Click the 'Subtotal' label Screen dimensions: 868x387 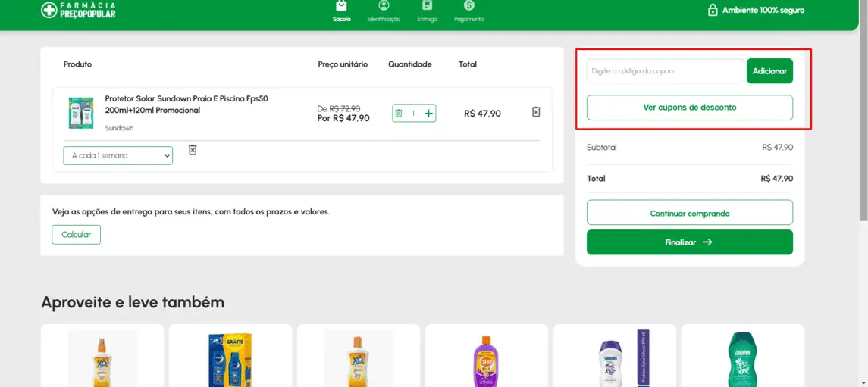tap(602, 148)
